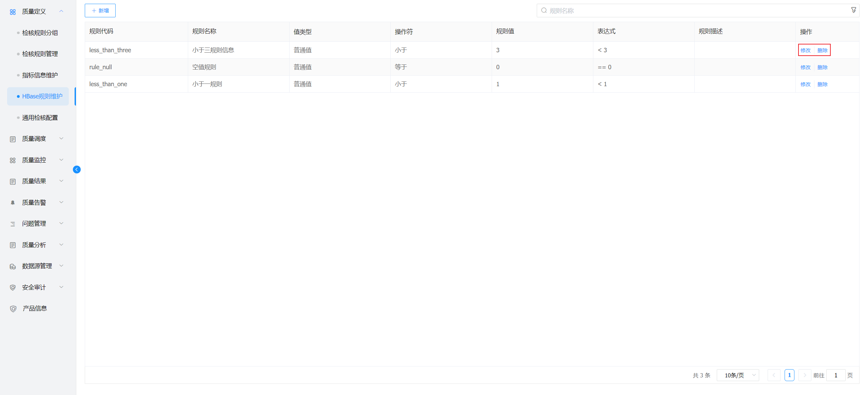Open the 10条/页 page size dropdown
The height and width of the screenshot is (395, 868).
click(738, 375)
